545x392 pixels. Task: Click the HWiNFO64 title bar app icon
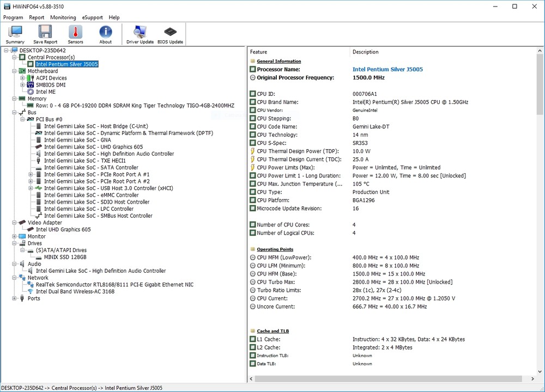7,6
